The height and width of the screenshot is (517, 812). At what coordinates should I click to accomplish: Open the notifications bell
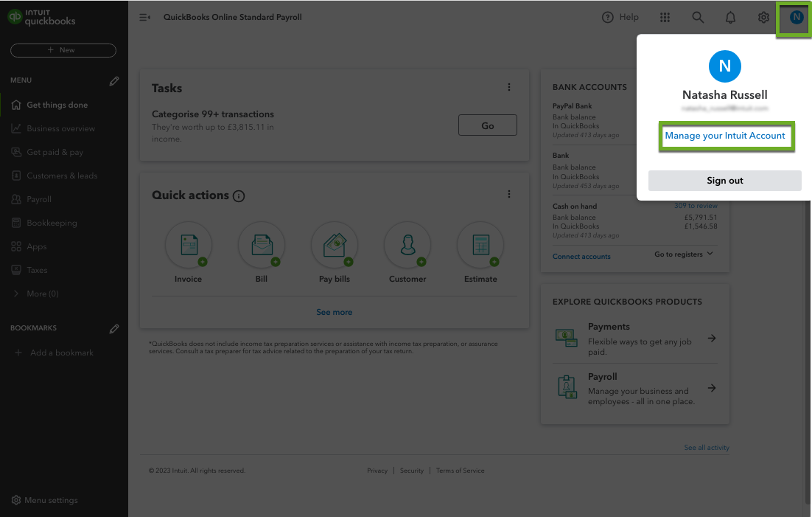pyautogui.click(x=730, y=18)
